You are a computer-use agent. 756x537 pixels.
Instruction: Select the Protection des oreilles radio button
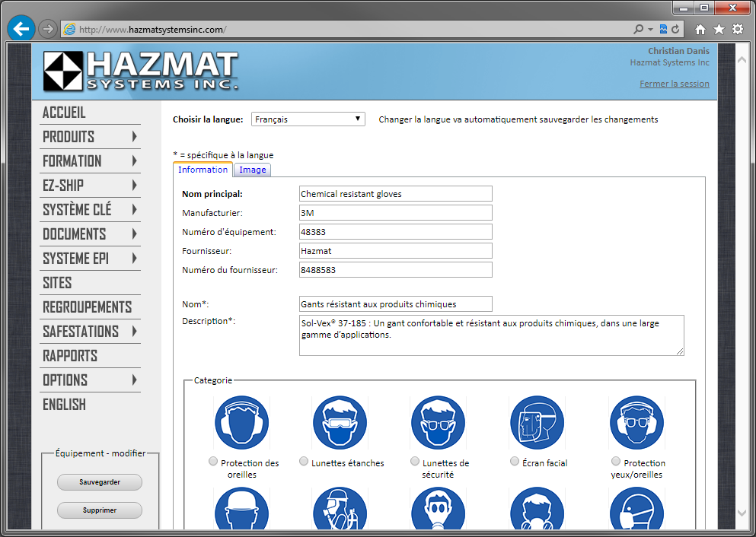(213, 461)
